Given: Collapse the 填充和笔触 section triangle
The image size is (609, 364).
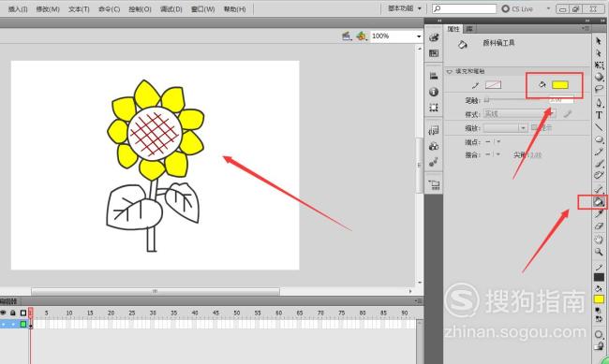Looking at the screenshot, I should 450,71.
